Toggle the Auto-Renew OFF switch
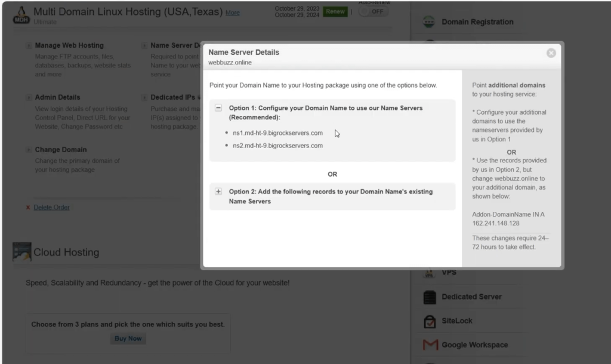This screenshot has width=611, height=364. 373,12
